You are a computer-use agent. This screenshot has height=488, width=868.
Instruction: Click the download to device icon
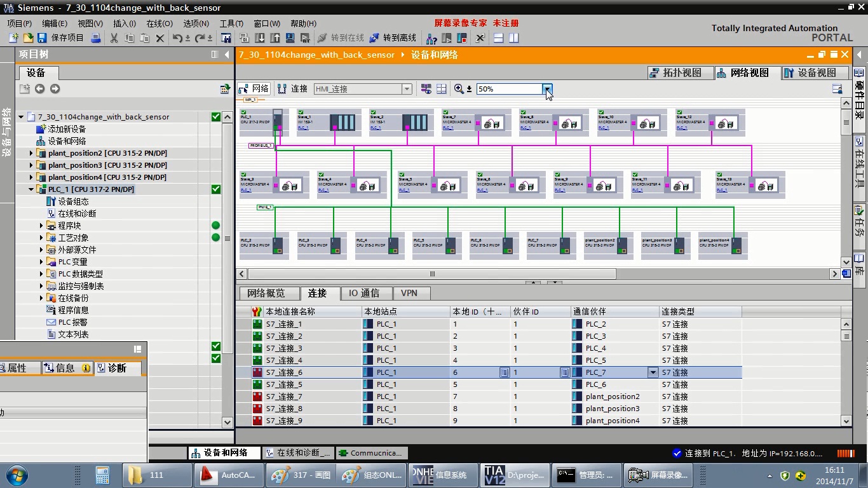click(x=261, y=38)
